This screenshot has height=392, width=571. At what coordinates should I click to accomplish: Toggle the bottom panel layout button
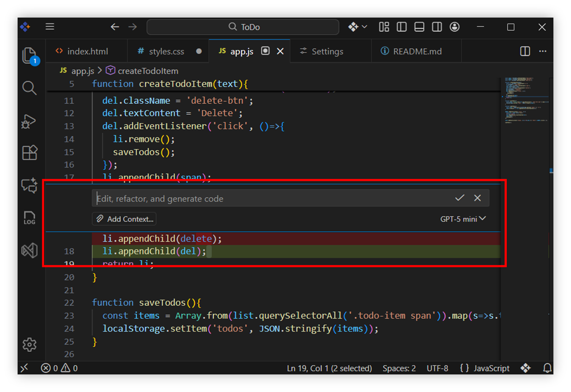point(419,27)
